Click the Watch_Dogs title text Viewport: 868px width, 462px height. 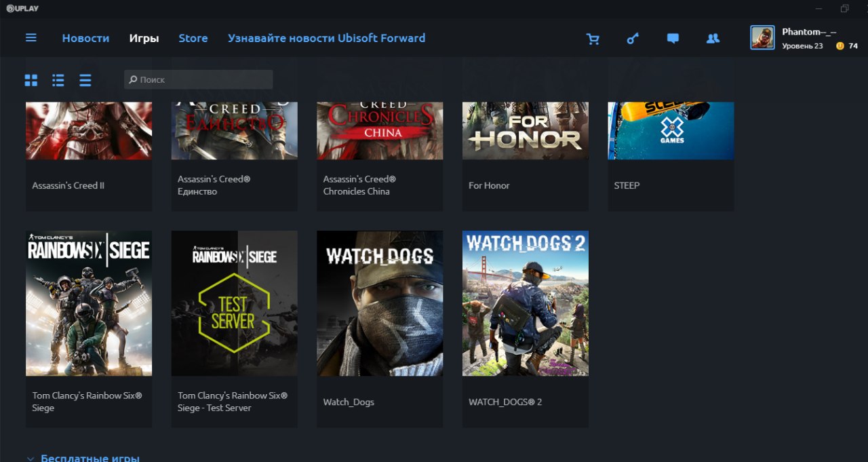pyautogui.click(x=349, y=402)
